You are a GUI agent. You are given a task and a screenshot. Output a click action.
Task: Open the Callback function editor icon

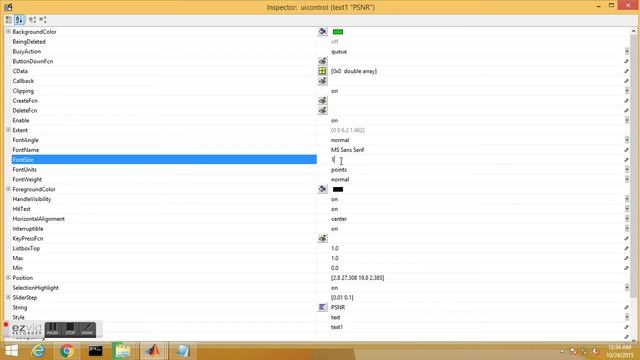click(322, 81)
